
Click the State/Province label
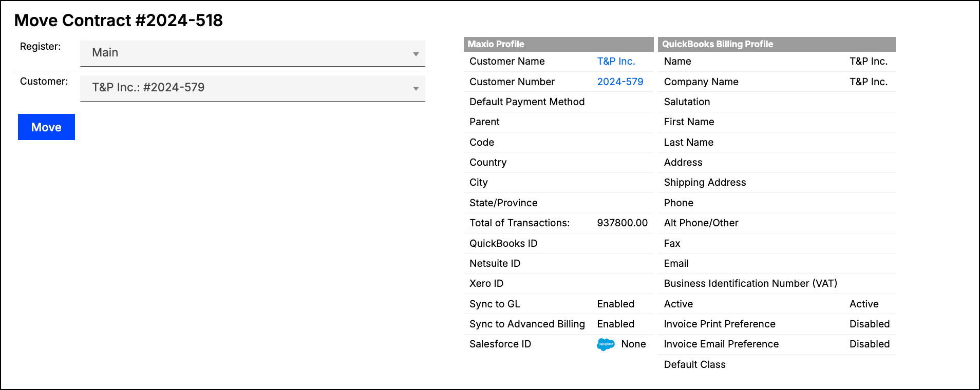[503, 203]
